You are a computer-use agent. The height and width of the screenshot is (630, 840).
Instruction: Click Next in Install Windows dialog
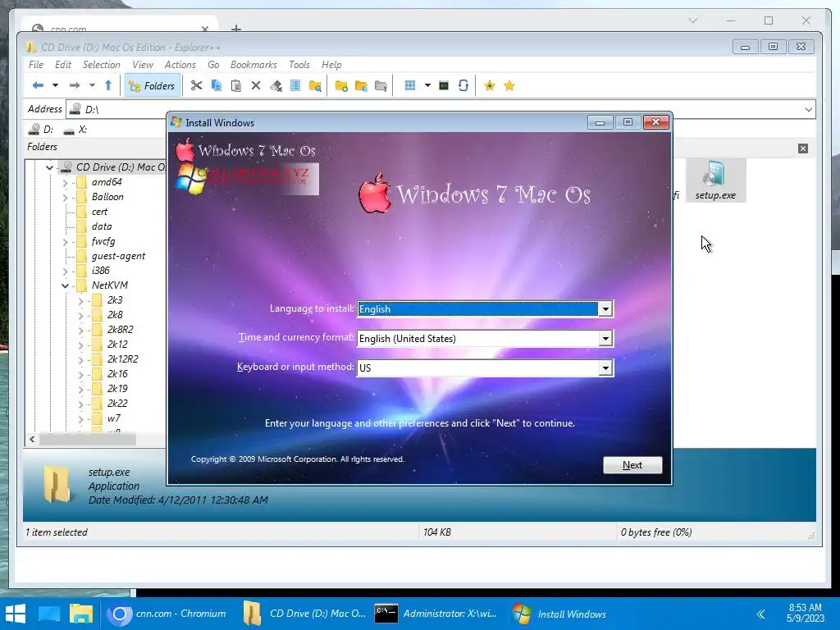click(632, 465)
